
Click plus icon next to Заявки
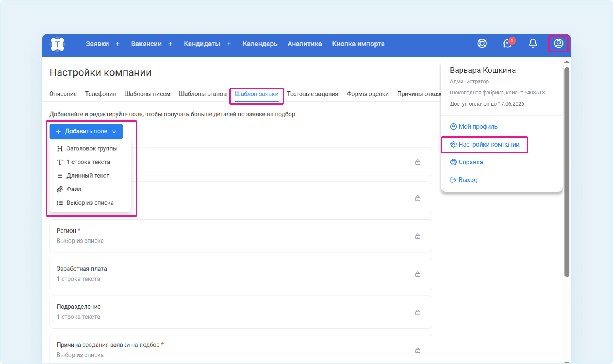pyautogui.click(x=118, y=44)
